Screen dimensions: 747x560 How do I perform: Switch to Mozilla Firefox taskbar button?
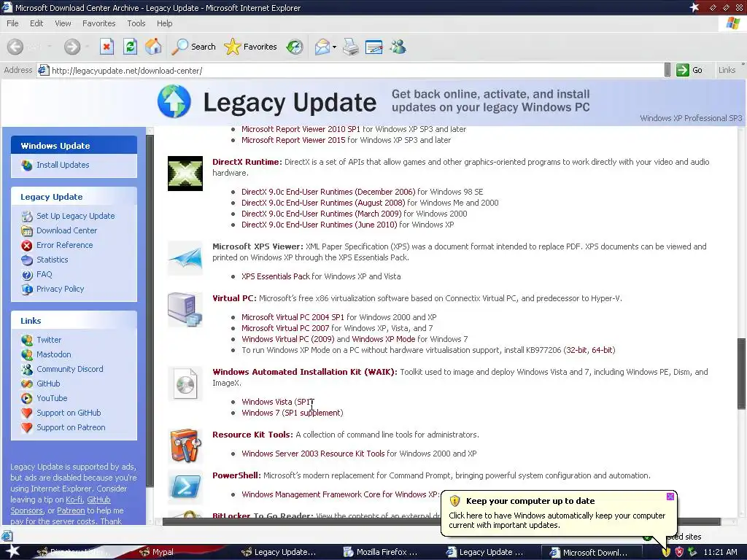pyautogui.click(x=379, y=553)
